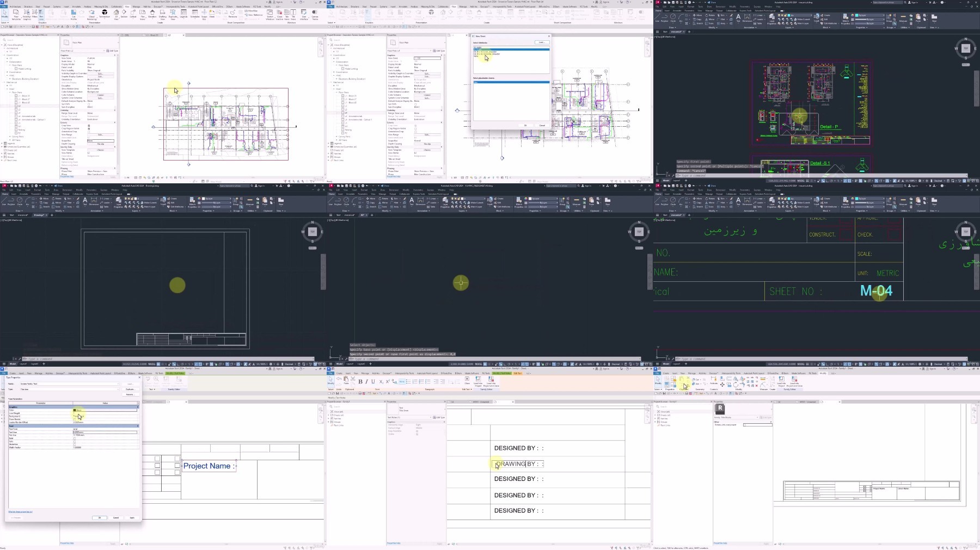980x550 pixels.
Task: Collapse Text group in Type Properties parameter table
Action: (x=138, y=426)
